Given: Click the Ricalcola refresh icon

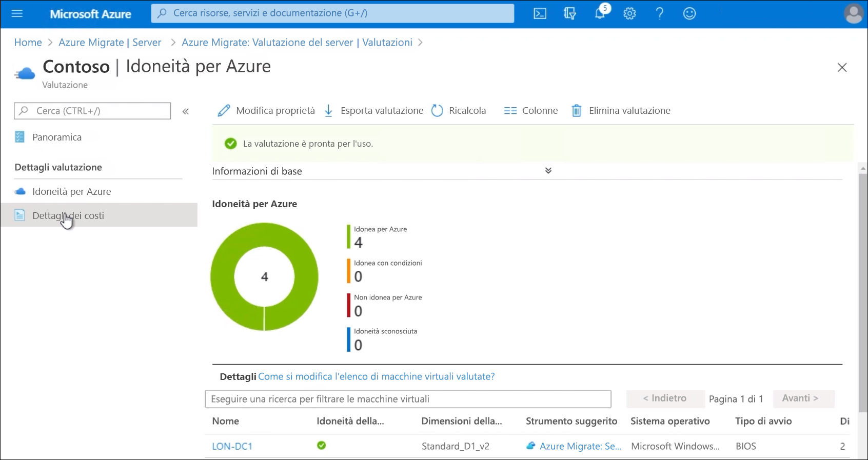Looking at the screenshot, I should pyautogui.click(x=437, y=111).
